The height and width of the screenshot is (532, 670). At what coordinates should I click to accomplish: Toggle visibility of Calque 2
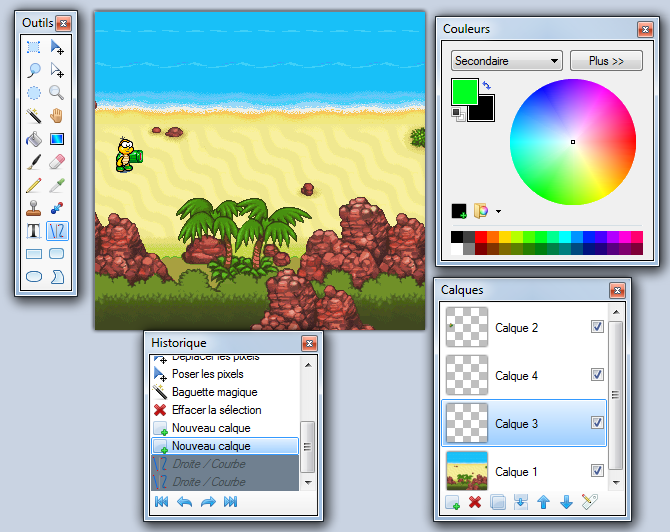tap(597, 327)
